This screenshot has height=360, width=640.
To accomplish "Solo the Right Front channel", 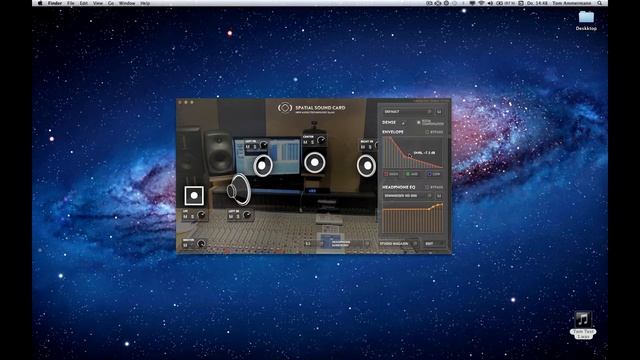I will click(x=370, y=147).
